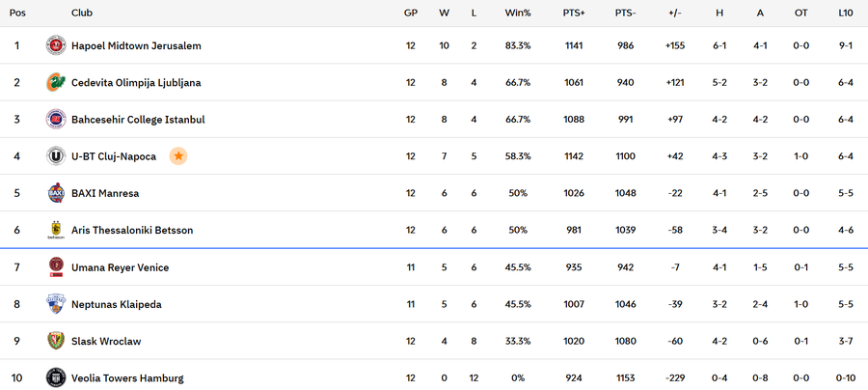Open the Neptunas Klaipeda team page

(x=116, y=304)
